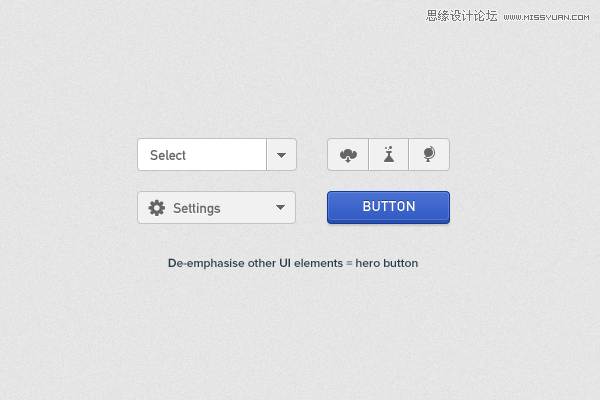Click the globe icon
Image resolution: width=600 pixels, height=400 pixels.
click(x=429, y=155)
